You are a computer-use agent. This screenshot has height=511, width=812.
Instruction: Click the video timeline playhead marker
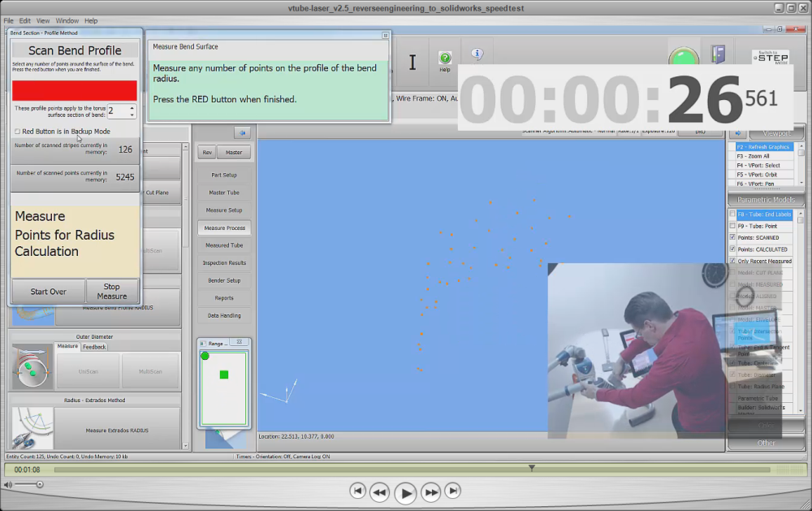coord(531,468)
